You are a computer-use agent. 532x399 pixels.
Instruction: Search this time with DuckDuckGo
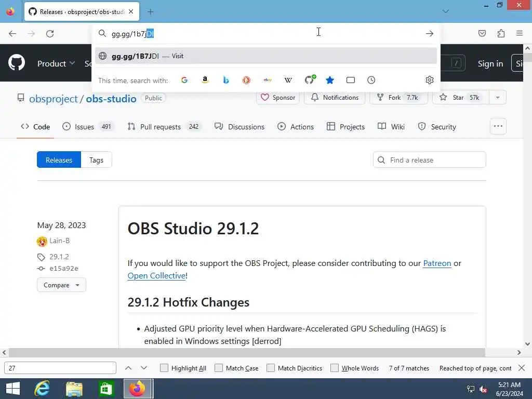click(x=247, y=80)
